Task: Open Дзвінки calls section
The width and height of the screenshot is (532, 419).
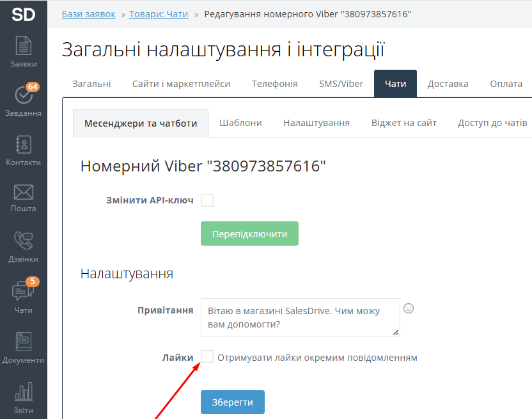Action: pos(23,247)
